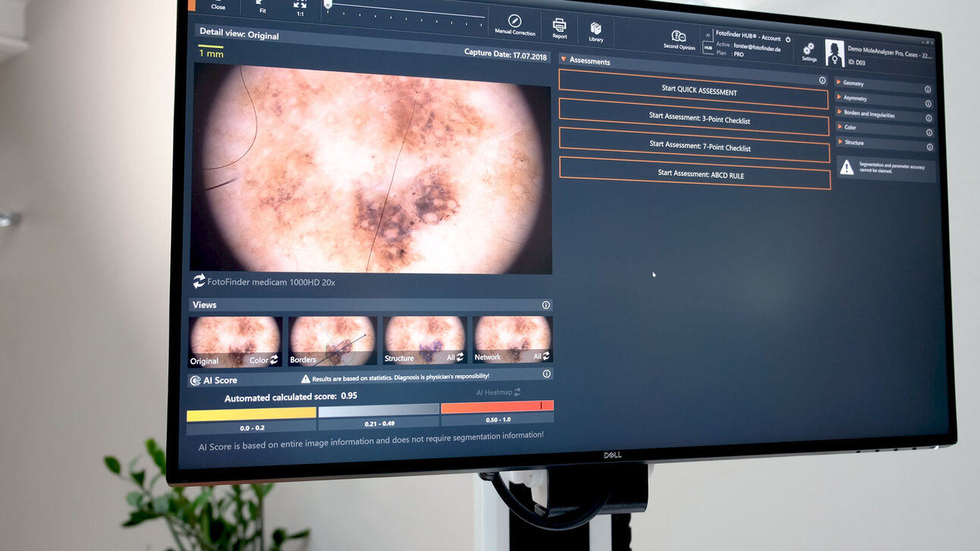Click the patient profile icon
The image size is (980, 551).
[x=834, y=53]
